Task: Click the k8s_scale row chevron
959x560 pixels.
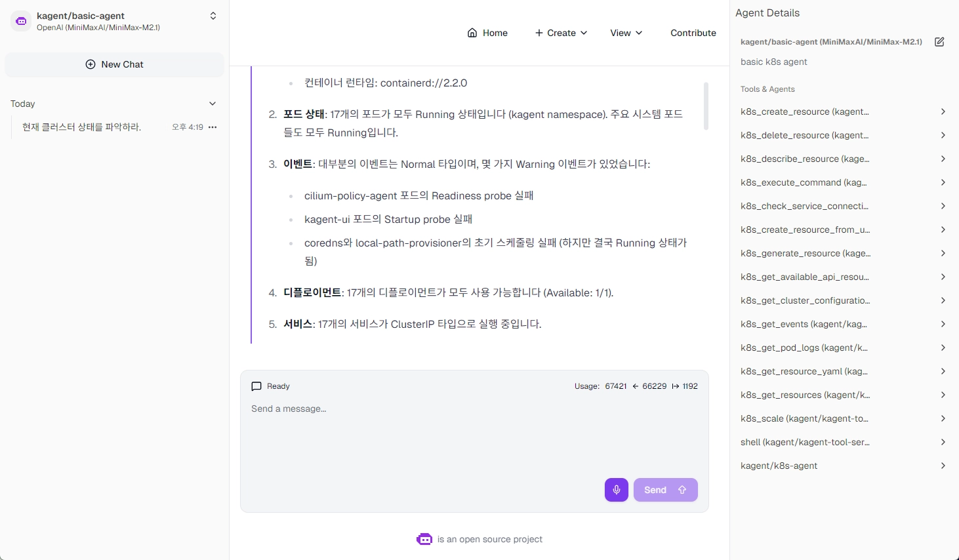Action: 943,418
